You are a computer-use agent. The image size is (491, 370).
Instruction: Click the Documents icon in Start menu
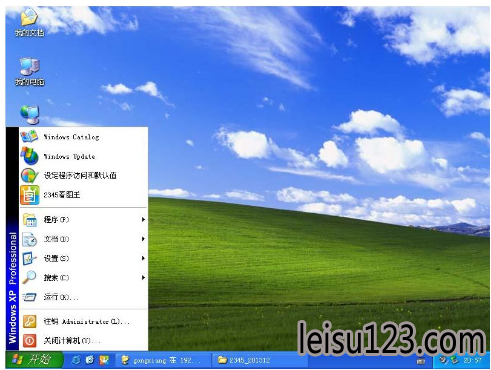tap(29, 239)
